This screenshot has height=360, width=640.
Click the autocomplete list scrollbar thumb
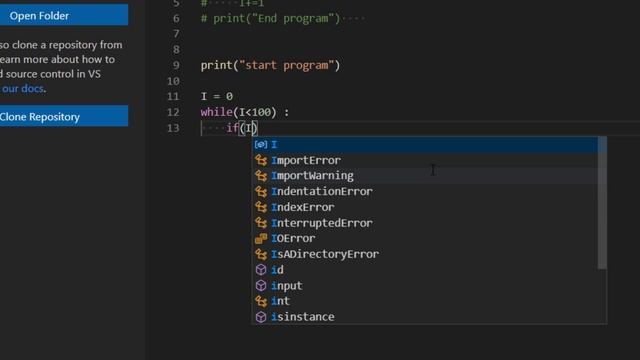(x=602, y=203)
